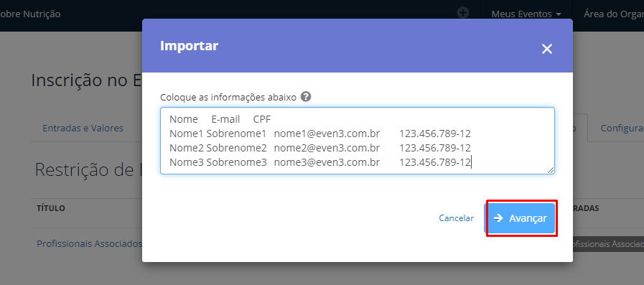Image resolution: width=644 pixels, height=285 pixels.
Task: Click 'Coloque as informações abaixo' label
Action: click(x=228, y=98)
